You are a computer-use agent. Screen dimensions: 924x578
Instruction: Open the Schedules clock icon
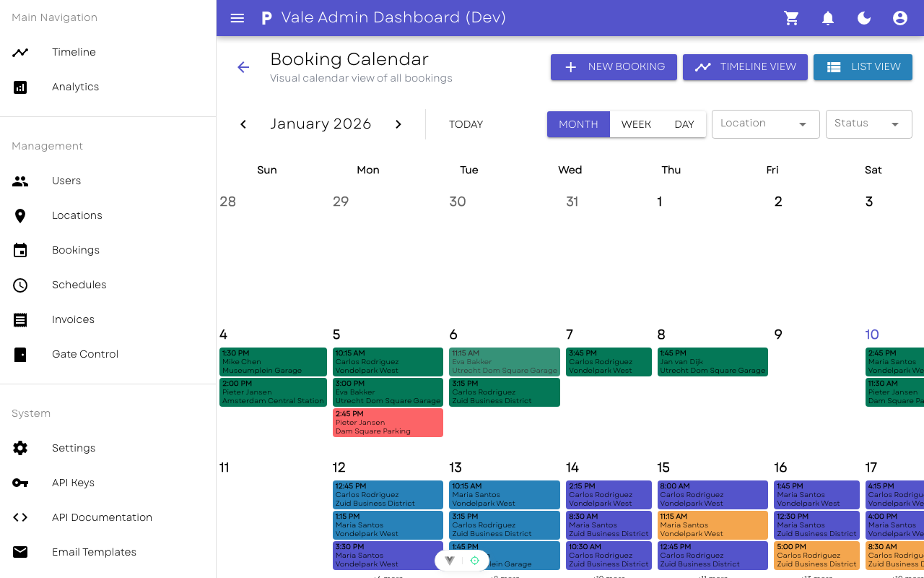point(20,285)
